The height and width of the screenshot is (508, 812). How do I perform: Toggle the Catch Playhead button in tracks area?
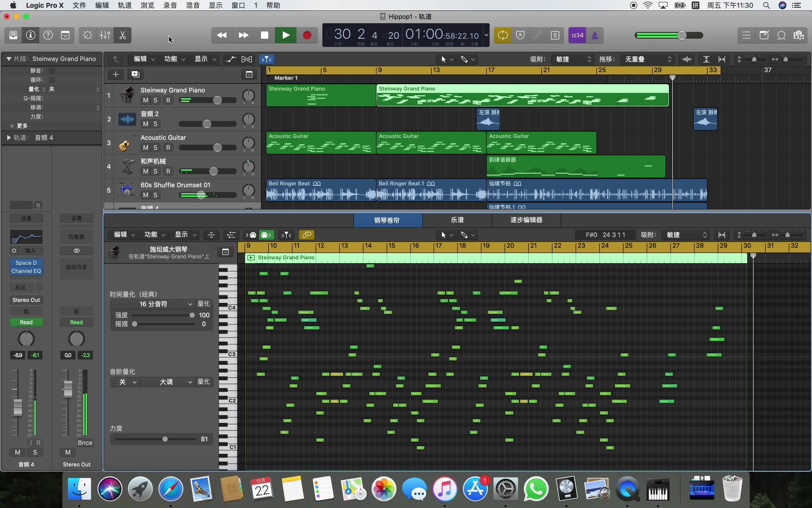pos(266,59)
